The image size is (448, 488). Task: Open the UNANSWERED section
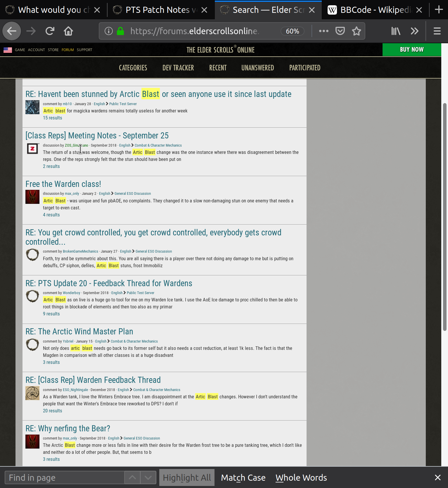coord(258,68)
